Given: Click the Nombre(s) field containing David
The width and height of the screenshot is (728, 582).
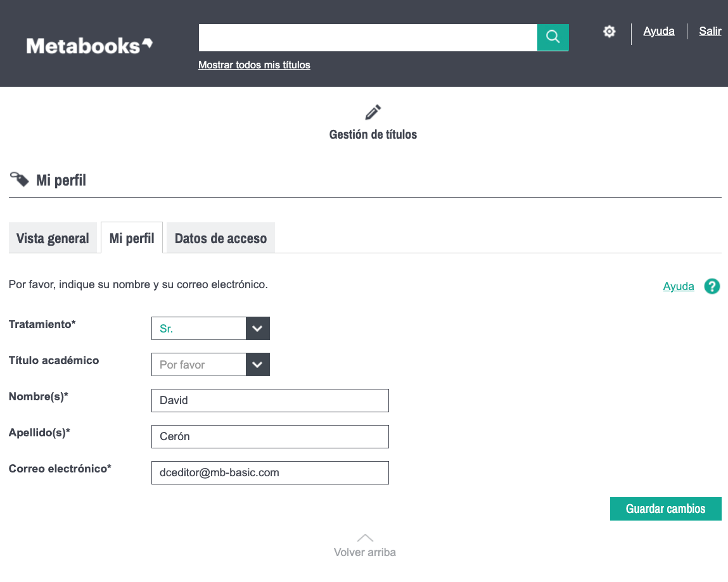Looking at the screenshot, I should coord(270,400).
